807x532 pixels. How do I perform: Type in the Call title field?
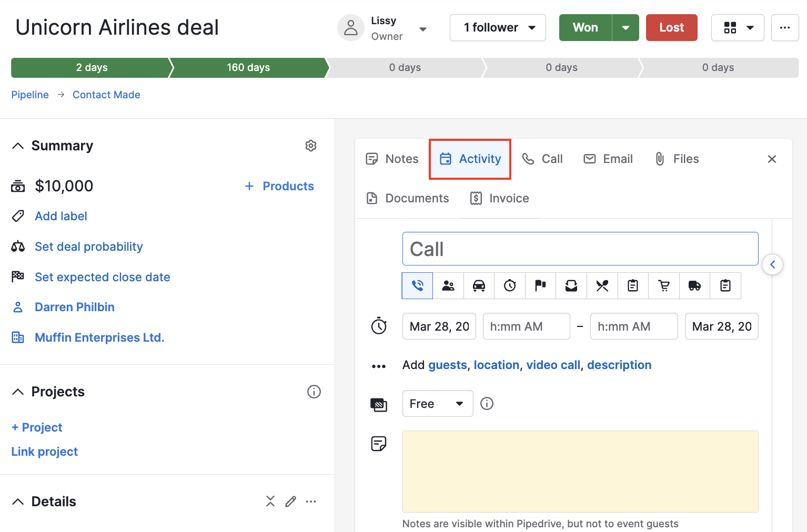tap(579, 249)
